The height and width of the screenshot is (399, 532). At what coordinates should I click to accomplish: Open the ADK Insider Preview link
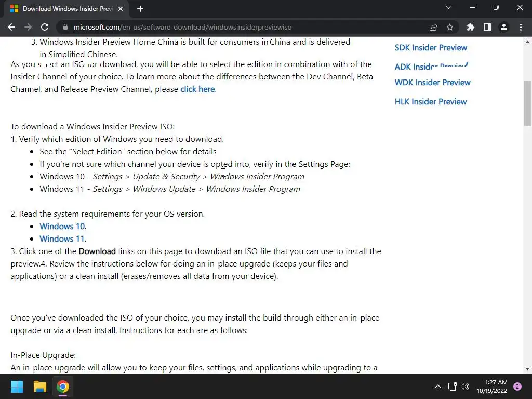[431, 66]
